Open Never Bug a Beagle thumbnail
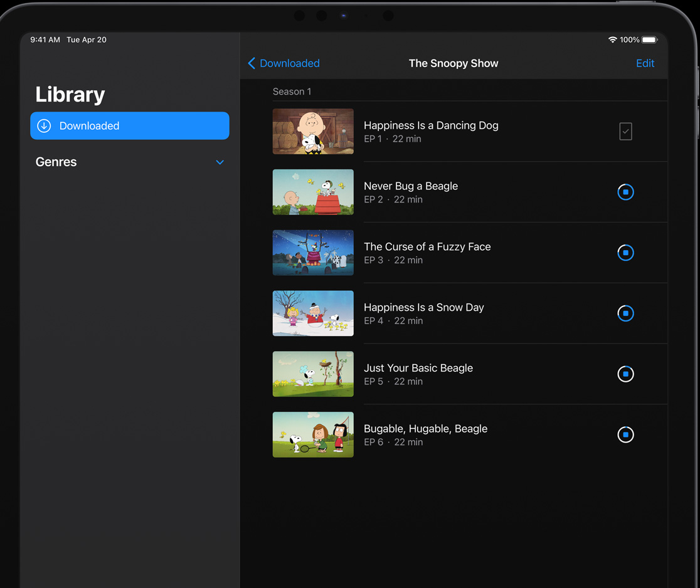 (x=313, y=192)
